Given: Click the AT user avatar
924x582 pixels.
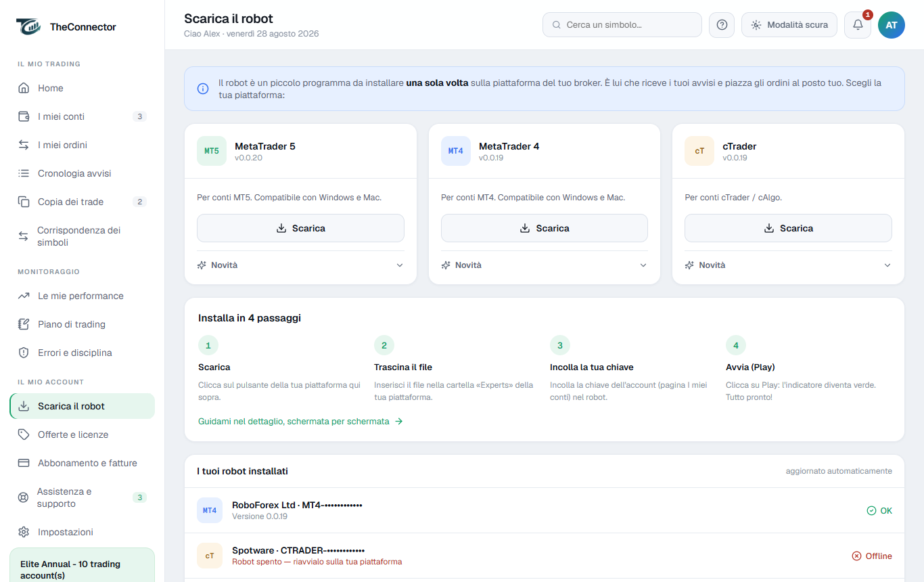Looking at the screenshot, I should (x=892, y=25).
